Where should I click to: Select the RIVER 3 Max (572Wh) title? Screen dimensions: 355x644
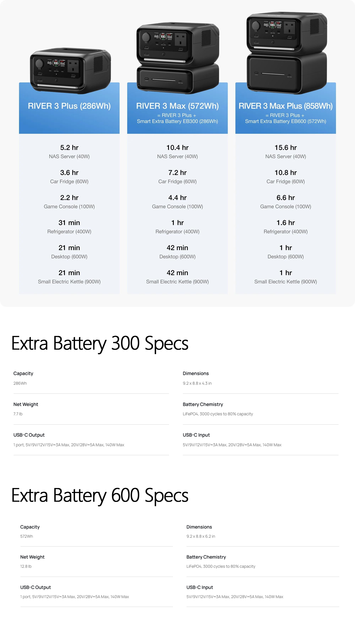coord(177,106)
